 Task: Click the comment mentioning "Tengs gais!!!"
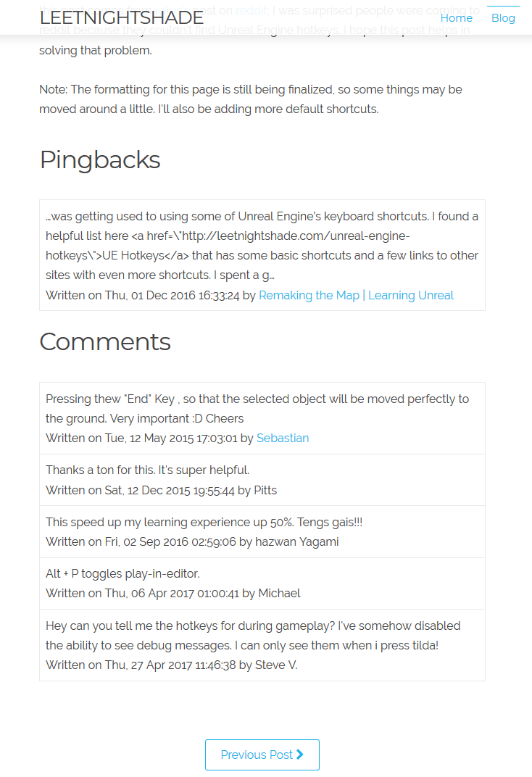(204, 522)
